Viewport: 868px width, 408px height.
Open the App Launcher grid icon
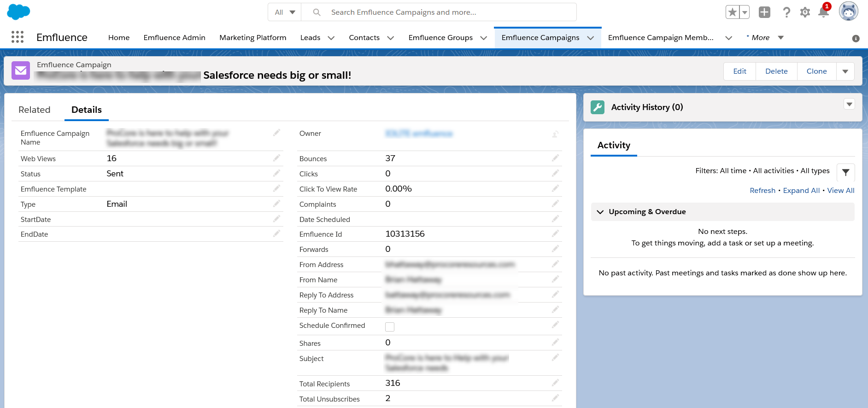click(18, 37)
